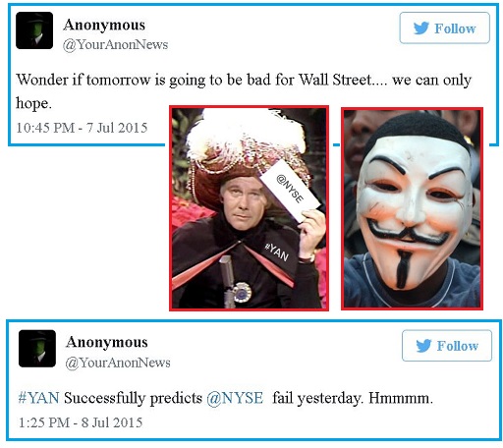Click the Wall Street tweet text
503x448 pixels.
click(x=244, y=91)
